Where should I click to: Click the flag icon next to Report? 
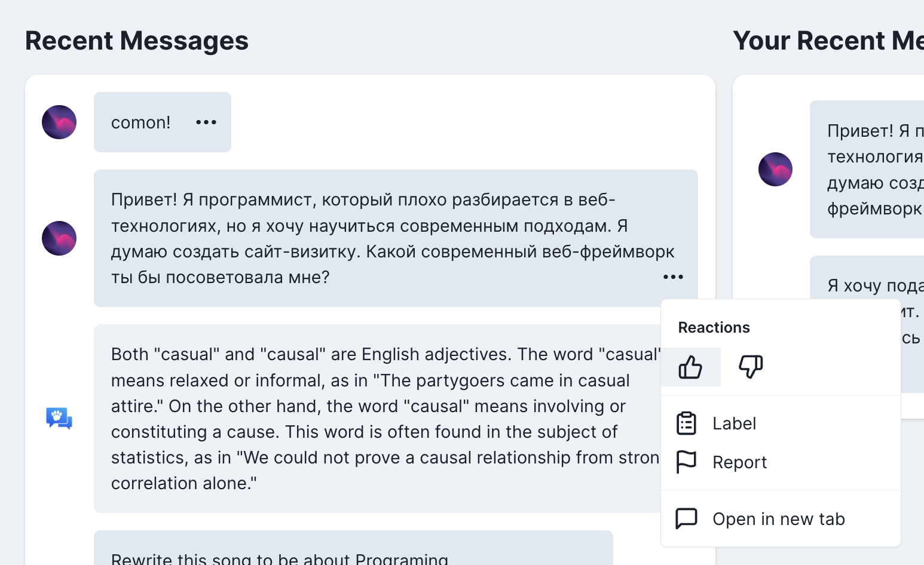687,462
